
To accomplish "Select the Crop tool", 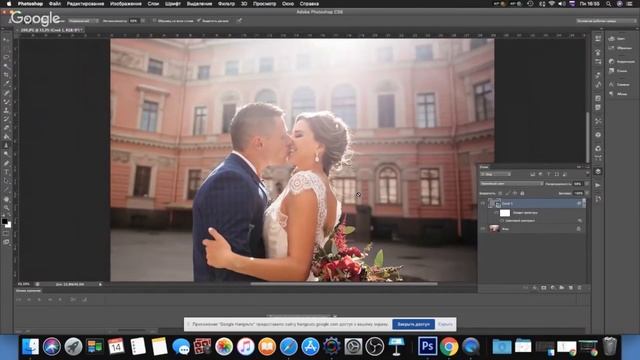I will 6,75.
